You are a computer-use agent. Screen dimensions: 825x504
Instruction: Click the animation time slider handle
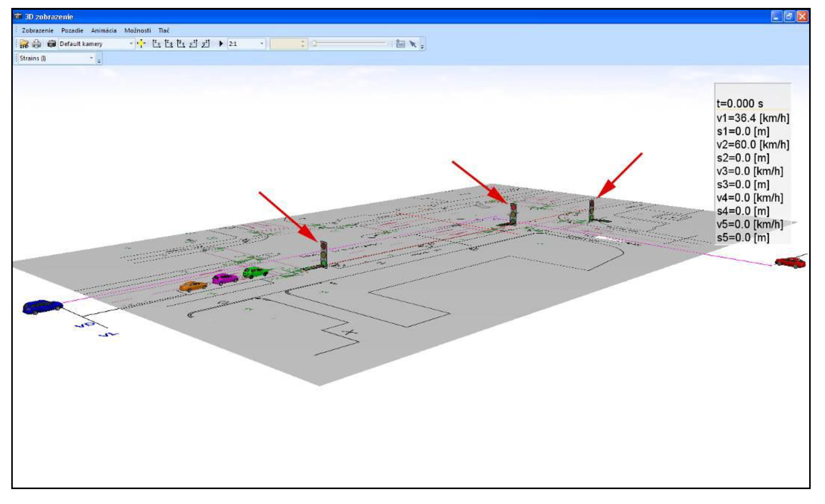click(314, 44)
